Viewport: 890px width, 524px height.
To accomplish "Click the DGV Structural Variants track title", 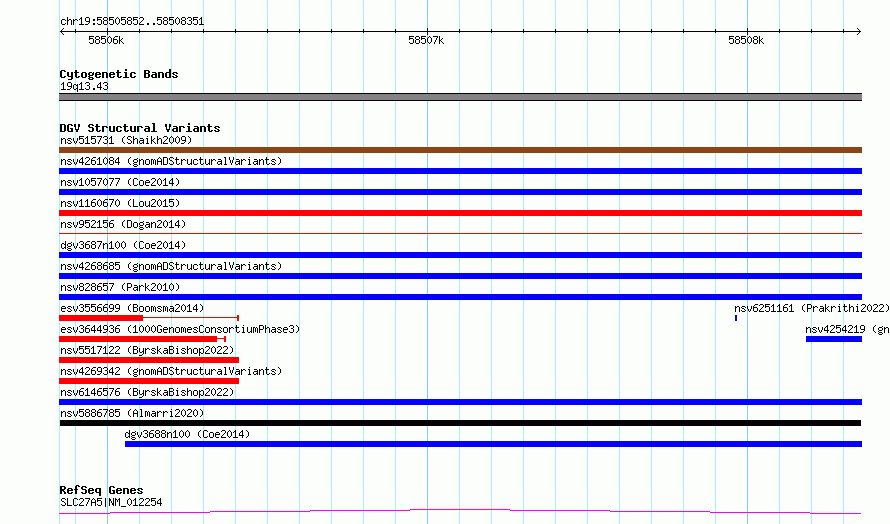I will point(140,128).
